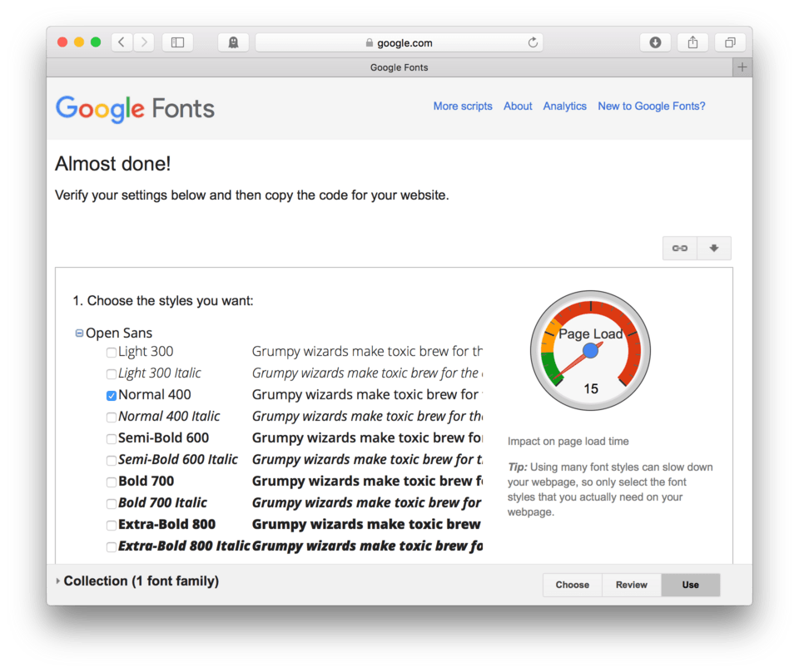Click New to Google Fonts? link
This screenshot has width=799, height=672.
pos(651,106)
